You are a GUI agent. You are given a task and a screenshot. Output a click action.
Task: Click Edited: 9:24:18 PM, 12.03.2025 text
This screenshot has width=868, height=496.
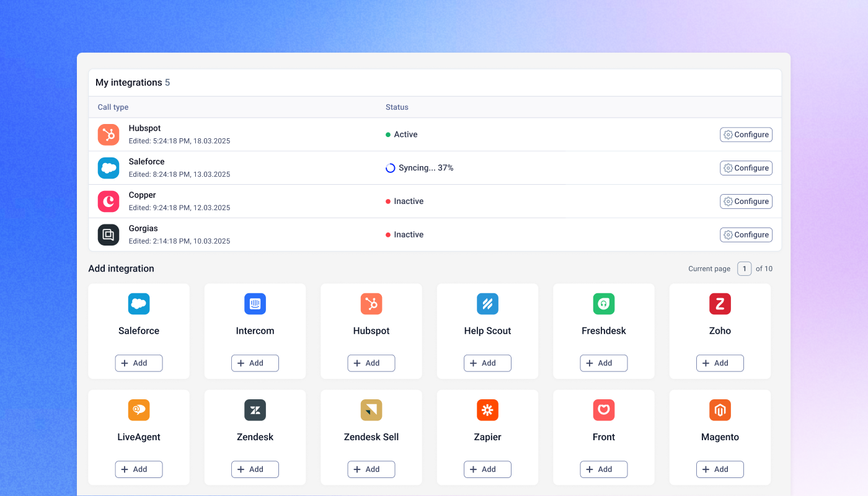(x=179, y=208)
